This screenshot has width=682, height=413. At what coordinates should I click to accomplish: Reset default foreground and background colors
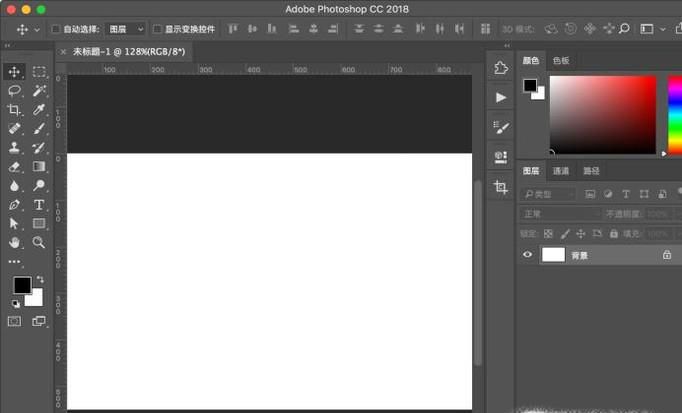point(16,303)
